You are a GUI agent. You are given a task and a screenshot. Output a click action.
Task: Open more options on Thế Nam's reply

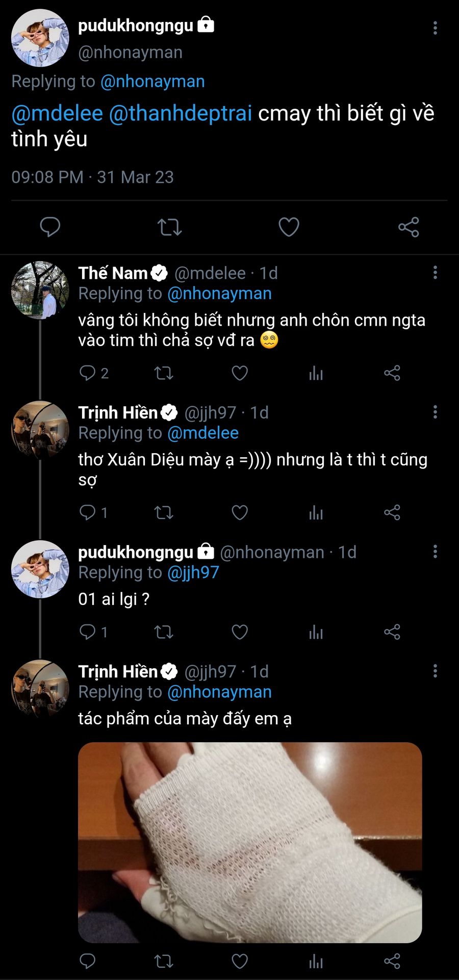click(x=435, y=273)
